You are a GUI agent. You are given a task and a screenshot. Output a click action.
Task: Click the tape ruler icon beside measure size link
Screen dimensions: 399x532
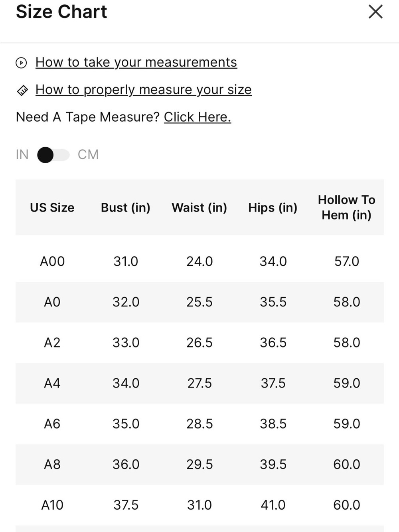[22, 91]
